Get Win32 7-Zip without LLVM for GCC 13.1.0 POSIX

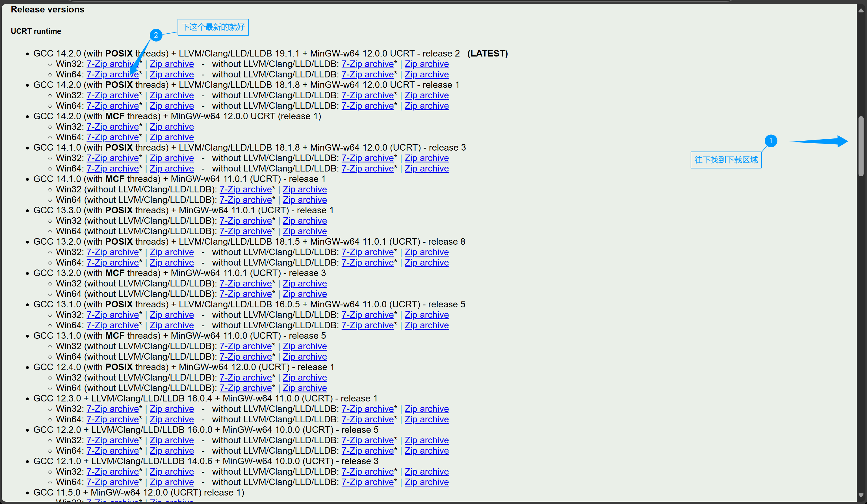tap(367, 315)
